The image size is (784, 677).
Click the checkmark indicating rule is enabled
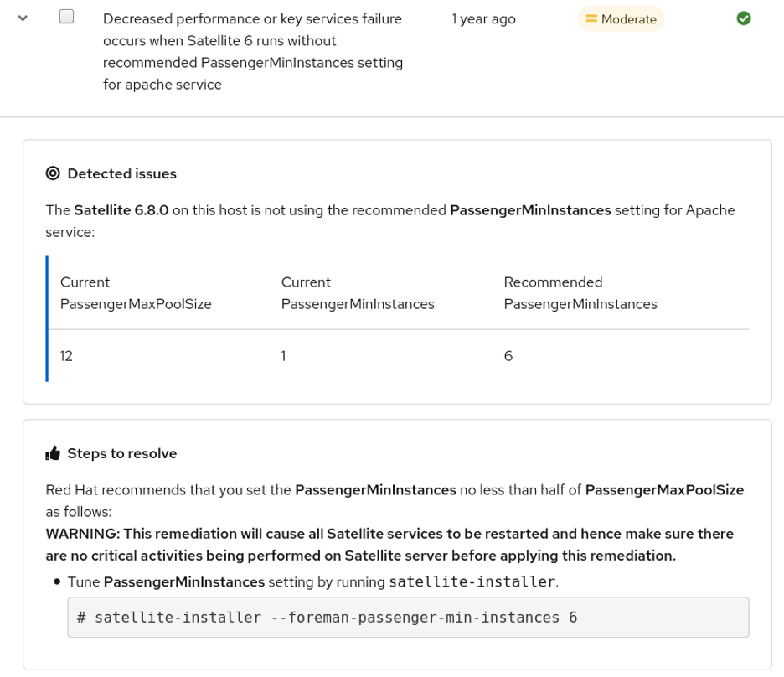[745, 18]
